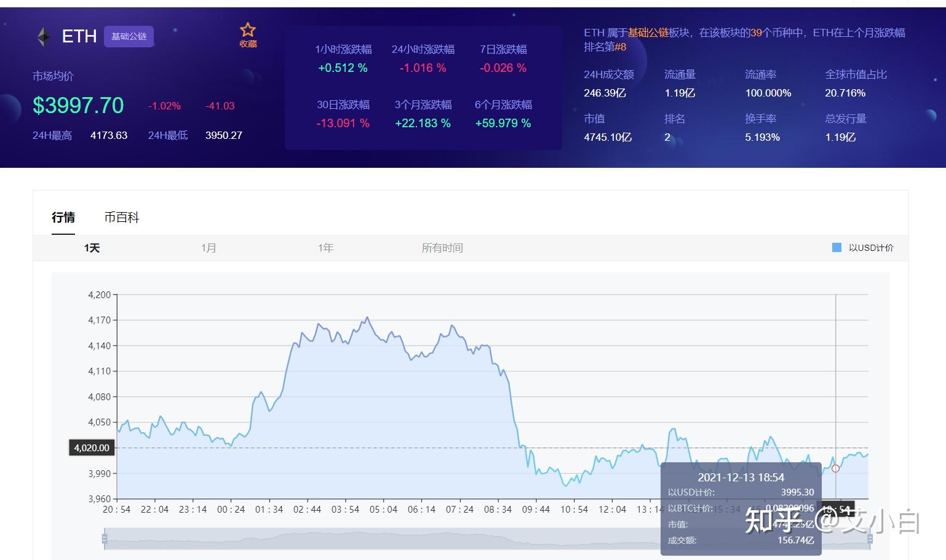
Task: Click the 换手率 value 5.193%
Action: coord(762,137)
